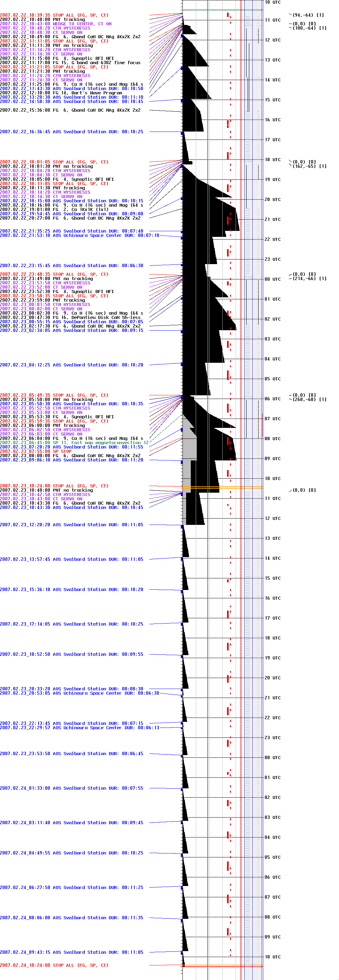This screenshot has height=980, width=339.
Task: Click FG 16 DePontieu Disk CaH Sh-less entry
Action: tap(70, 317)
